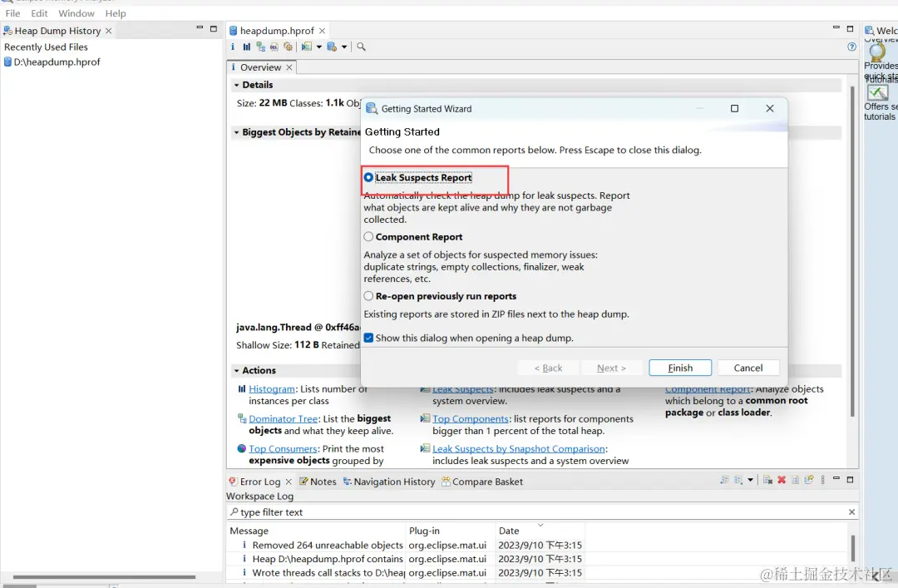Maximize the heapdump.hprof editor area

[850, 28]
